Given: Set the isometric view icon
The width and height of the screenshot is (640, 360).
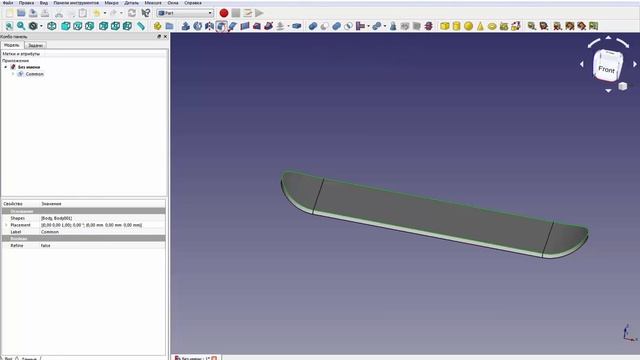Looking at the screenshot, I should click(x=52, y=26).
